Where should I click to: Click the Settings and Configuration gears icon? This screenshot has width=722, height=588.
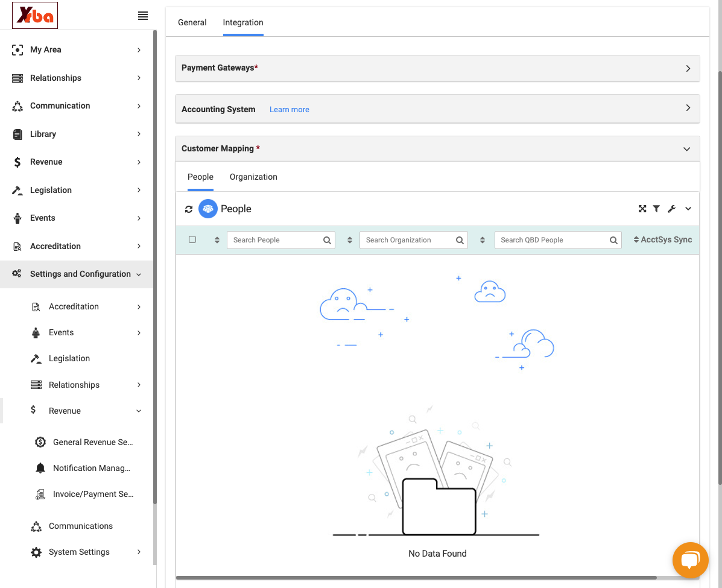click(16, 274)
